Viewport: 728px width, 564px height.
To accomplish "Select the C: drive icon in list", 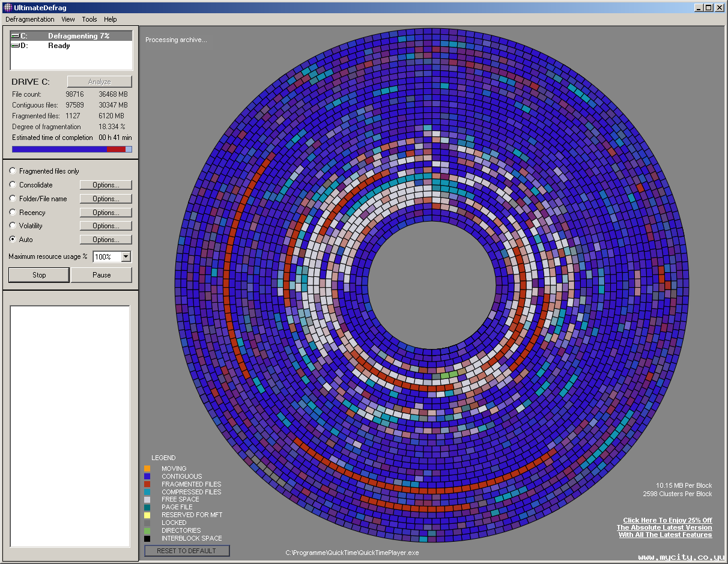I will click(15, 36).
